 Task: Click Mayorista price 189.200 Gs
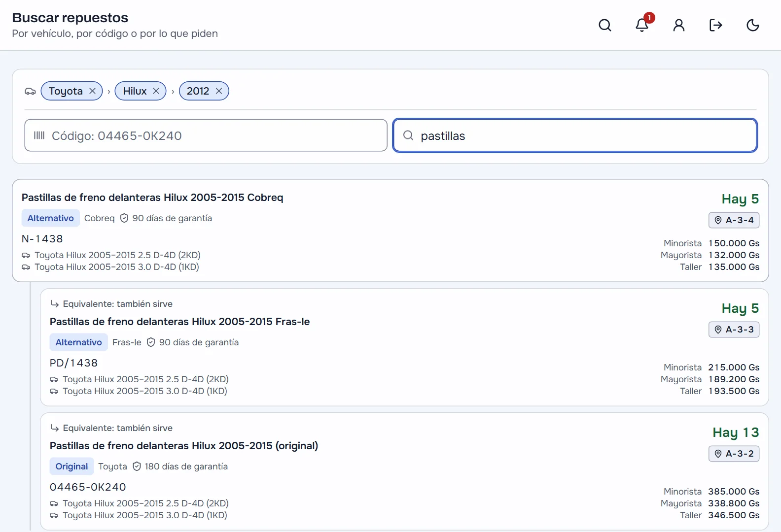click(x=734, y=379)
